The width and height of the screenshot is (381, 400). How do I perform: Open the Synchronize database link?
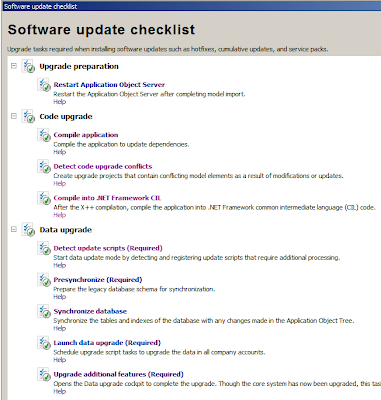click(90, 311)
